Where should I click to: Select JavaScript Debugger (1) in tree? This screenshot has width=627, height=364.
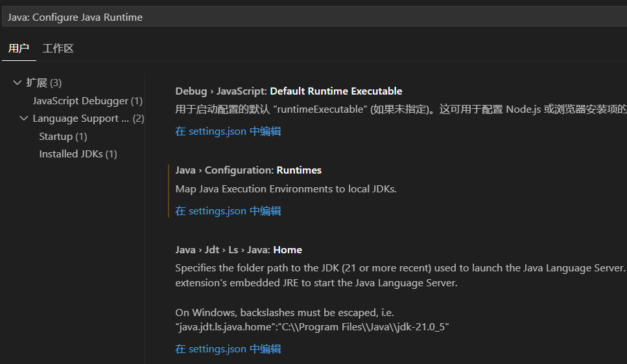coord(88,100)
